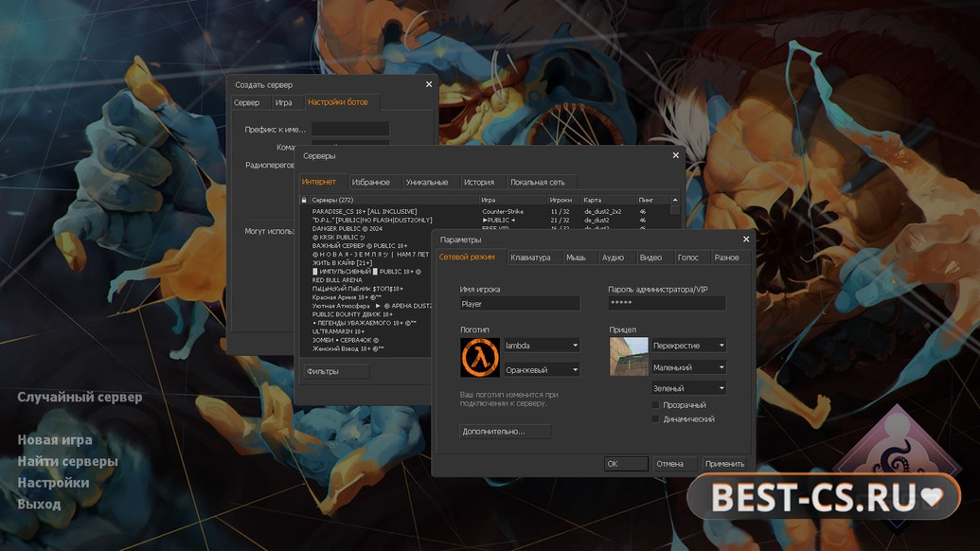This screenshot has height=551, width=980.
Task: Click the lambda logo preview image
Action: coord(480,357)
